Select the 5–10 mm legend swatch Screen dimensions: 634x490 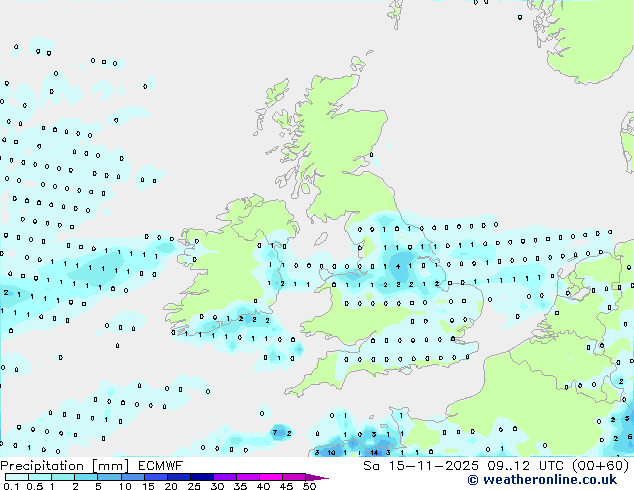109,477
